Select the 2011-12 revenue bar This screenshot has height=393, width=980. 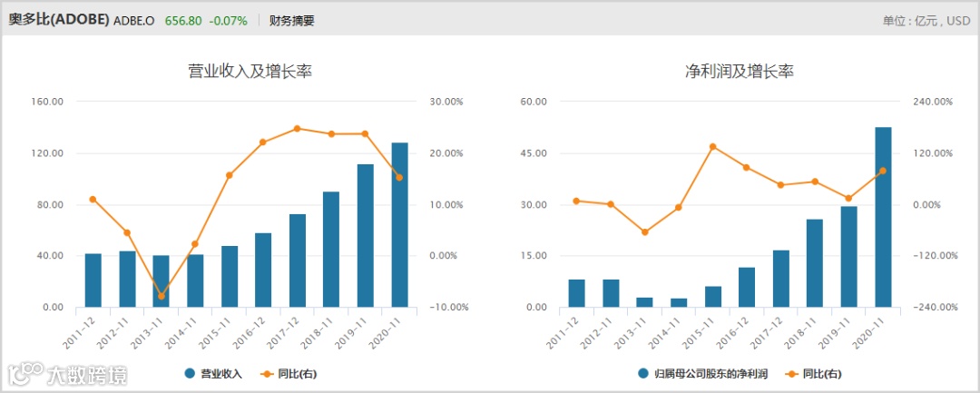click(93, 280)
